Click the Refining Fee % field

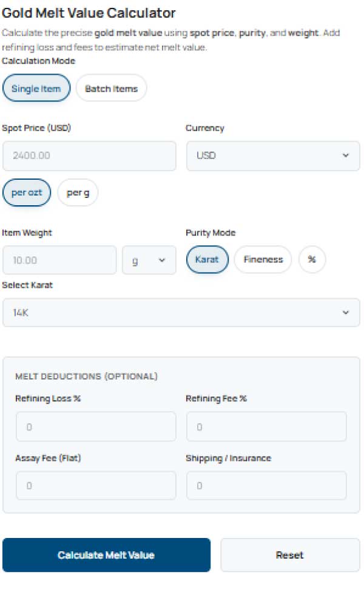tap(266, 427)
